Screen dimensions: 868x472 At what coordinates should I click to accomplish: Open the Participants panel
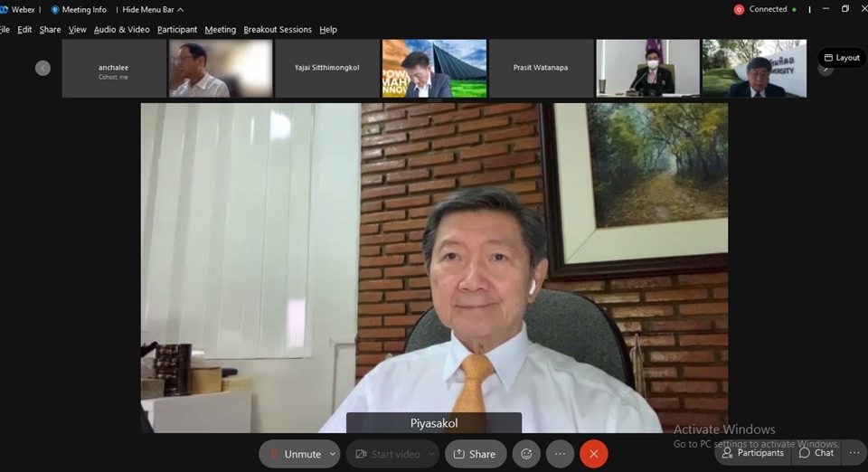pyautogui.click(x=751, y=453)
